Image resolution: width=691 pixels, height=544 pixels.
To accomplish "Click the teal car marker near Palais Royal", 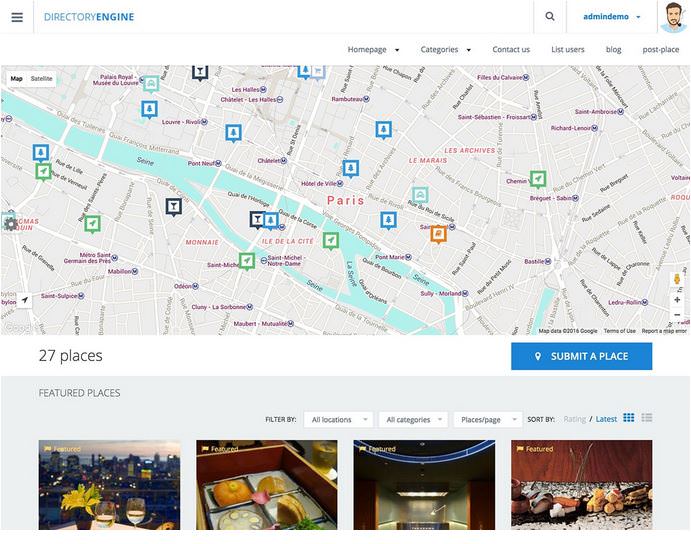I will pos(151,84).
